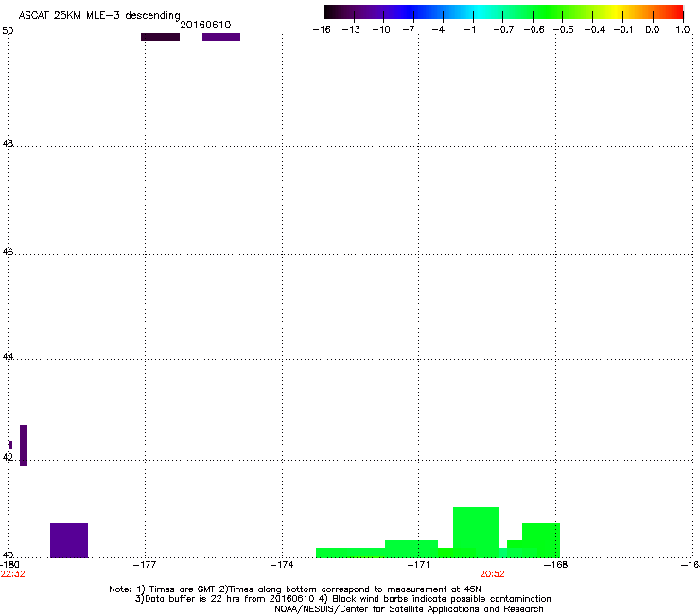The image size is (700, 615).
Task: Click the colorbar value '-13'
Action: pyautogui.click(x=351, y=30)
